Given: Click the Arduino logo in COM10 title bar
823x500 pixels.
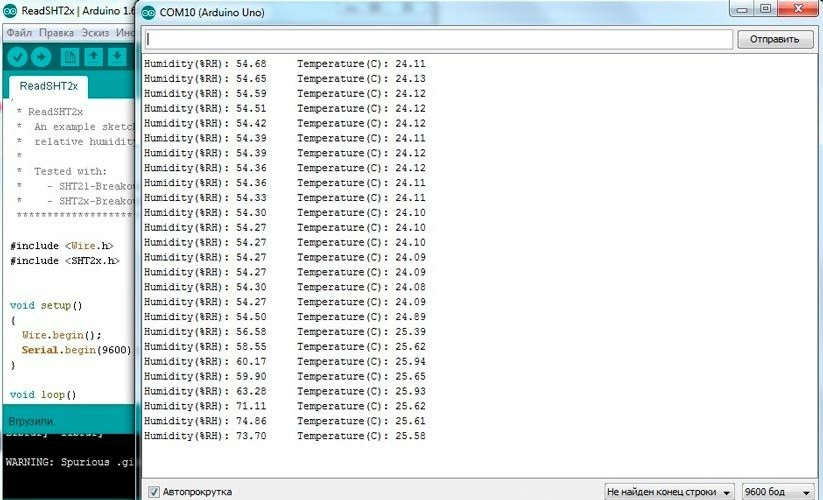Looking at the screenshot, I should pyautogui.click(x=150, y=11).
